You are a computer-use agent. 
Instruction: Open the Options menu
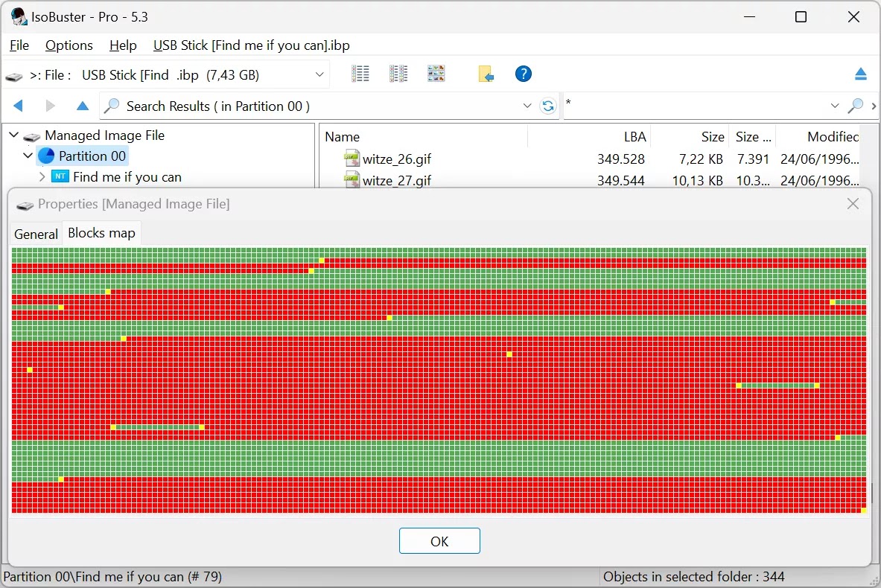(69, 45)
